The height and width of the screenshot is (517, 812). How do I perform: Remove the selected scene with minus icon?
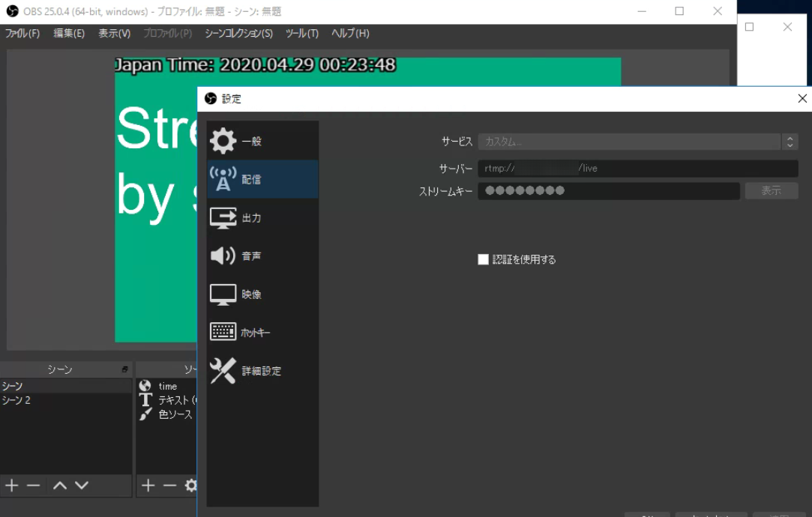click(33, 486)
